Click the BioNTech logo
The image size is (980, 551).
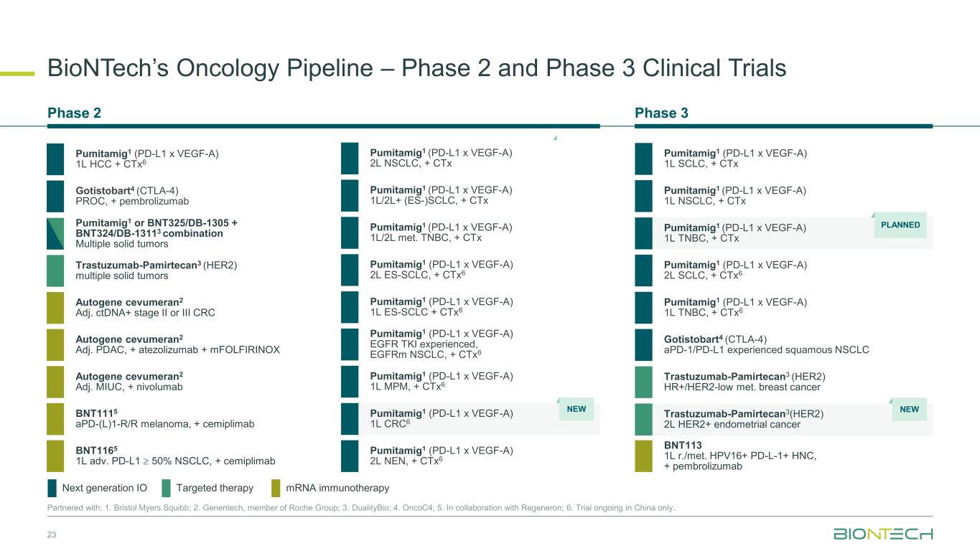(x=882, y=534)
